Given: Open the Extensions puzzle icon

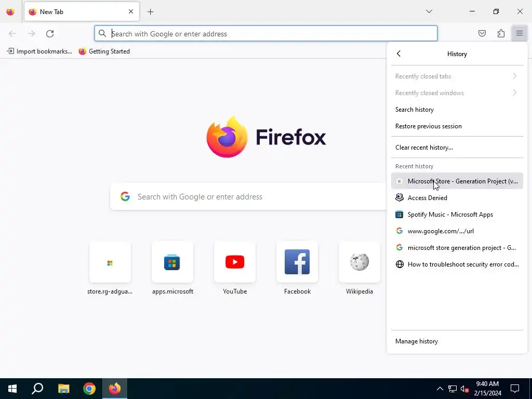Looking at the screenshot, I should click(501, 33).
